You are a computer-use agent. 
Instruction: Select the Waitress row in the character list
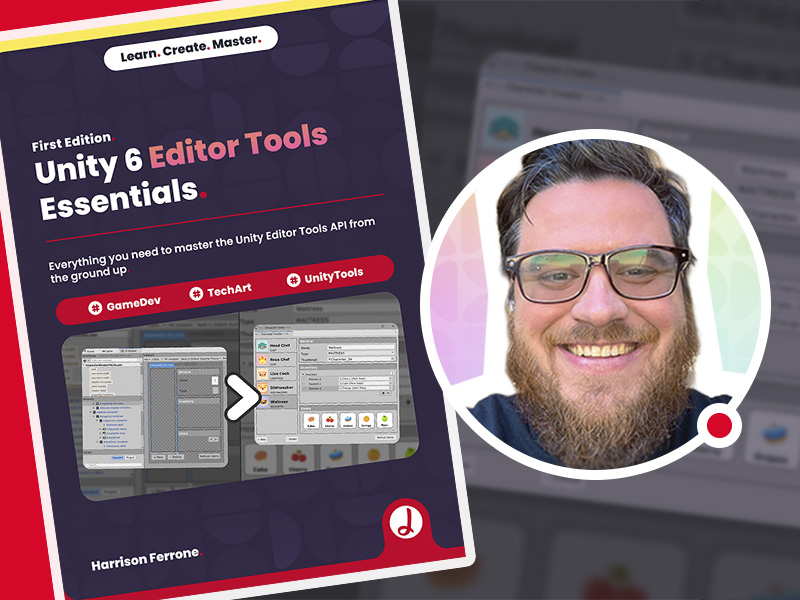tap(276, 403)
